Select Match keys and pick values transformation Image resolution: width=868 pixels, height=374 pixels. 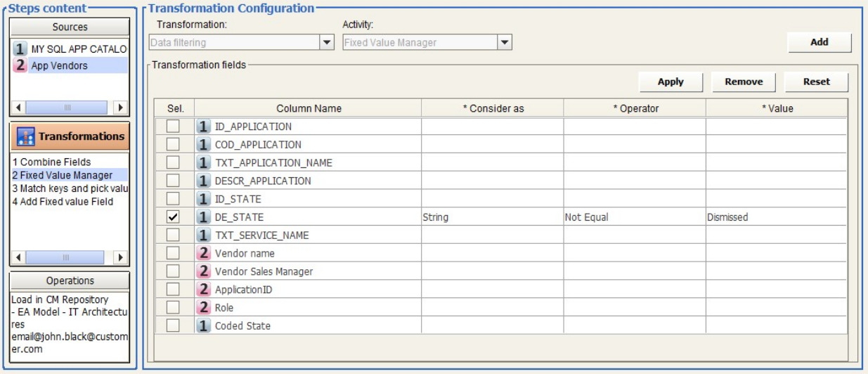tap(69, 188)
